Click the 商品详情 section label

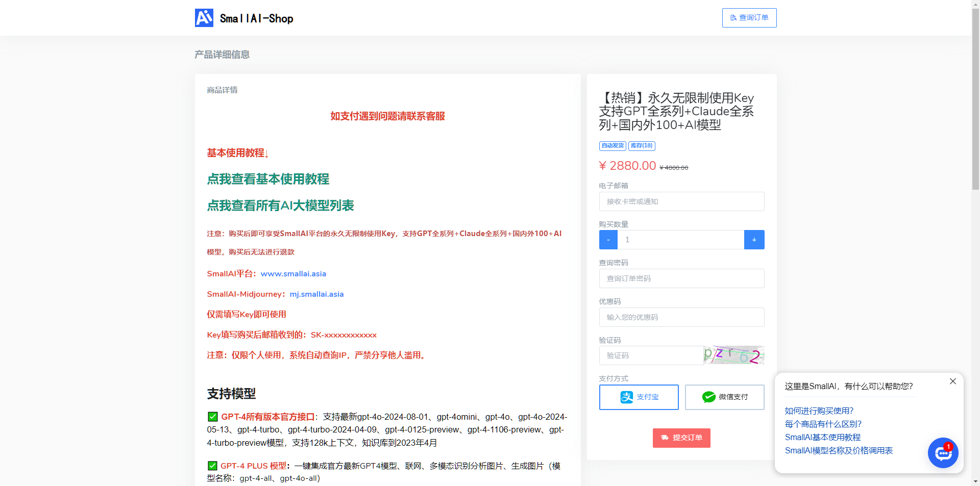point(222,90)
